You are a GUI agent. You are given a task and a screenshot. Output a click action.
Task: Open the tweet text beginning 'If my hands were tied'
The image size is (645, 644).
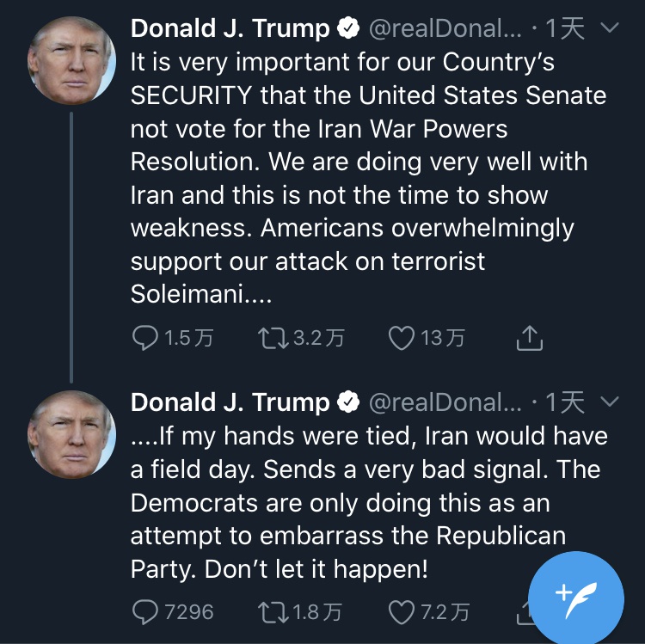pos(369,502)
